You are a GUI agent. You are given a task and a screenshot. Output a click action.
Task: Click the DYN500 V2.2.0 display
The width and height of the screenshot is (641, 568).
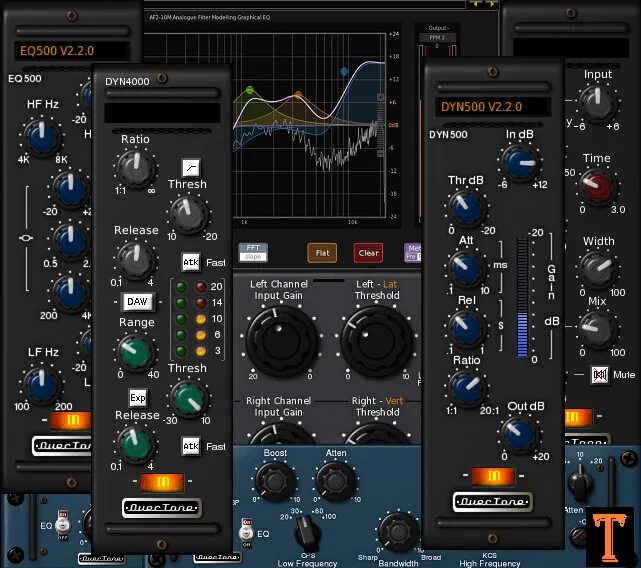[493, 107]
